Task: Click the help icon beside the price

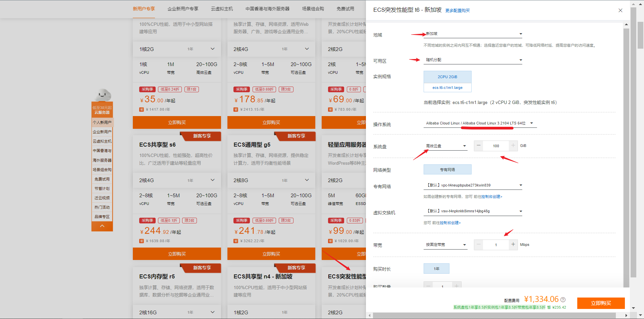Action: pyautogui.click(x=563, y=300)
